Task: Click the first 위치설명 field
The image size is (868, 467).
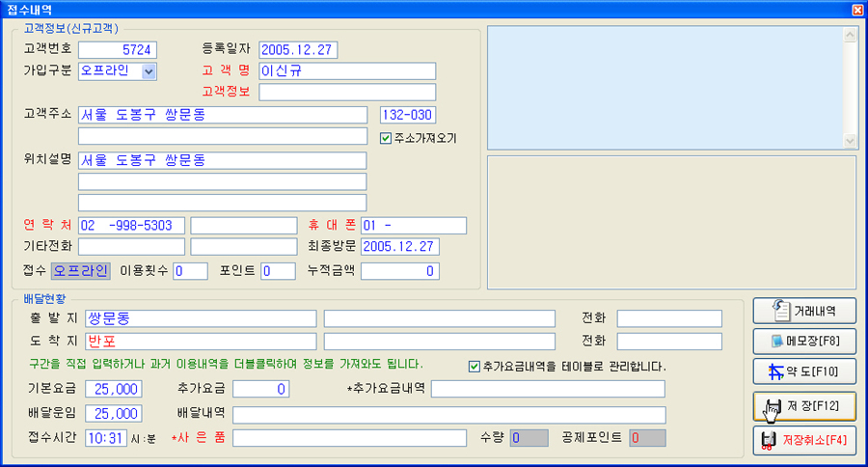Action: point(222,160)
